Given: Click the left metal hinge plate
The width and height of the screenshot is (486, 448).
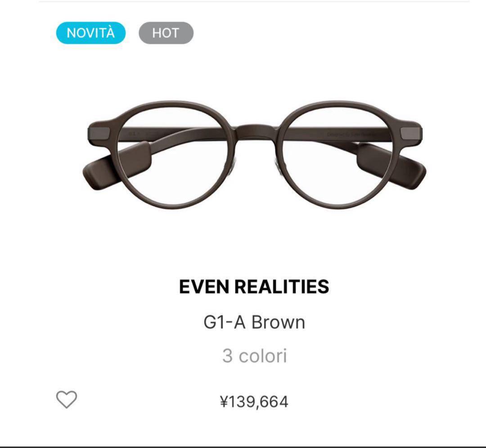Looking at the screenshot, I should (x=99, y=133).
